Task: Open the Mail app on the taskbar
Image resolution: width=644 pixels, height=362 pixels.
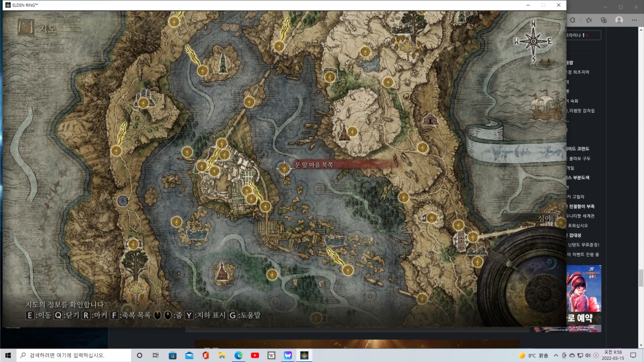Action: [189, 355]
